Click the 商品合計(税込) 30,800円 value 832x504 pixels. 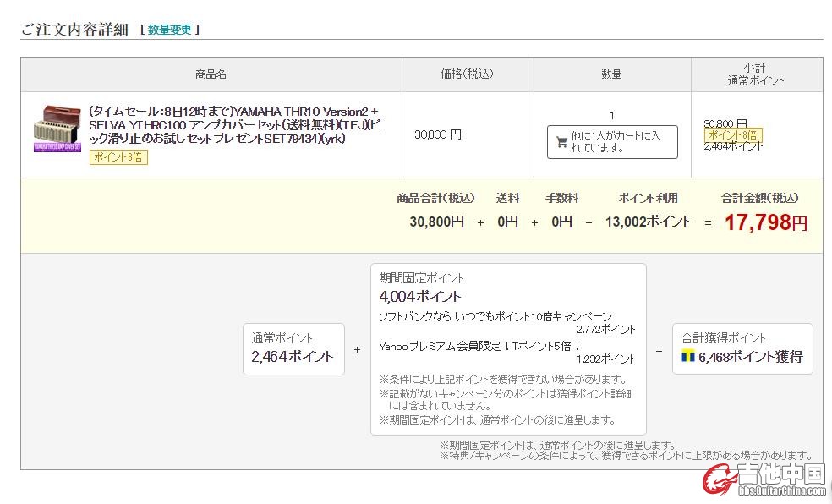436,222
